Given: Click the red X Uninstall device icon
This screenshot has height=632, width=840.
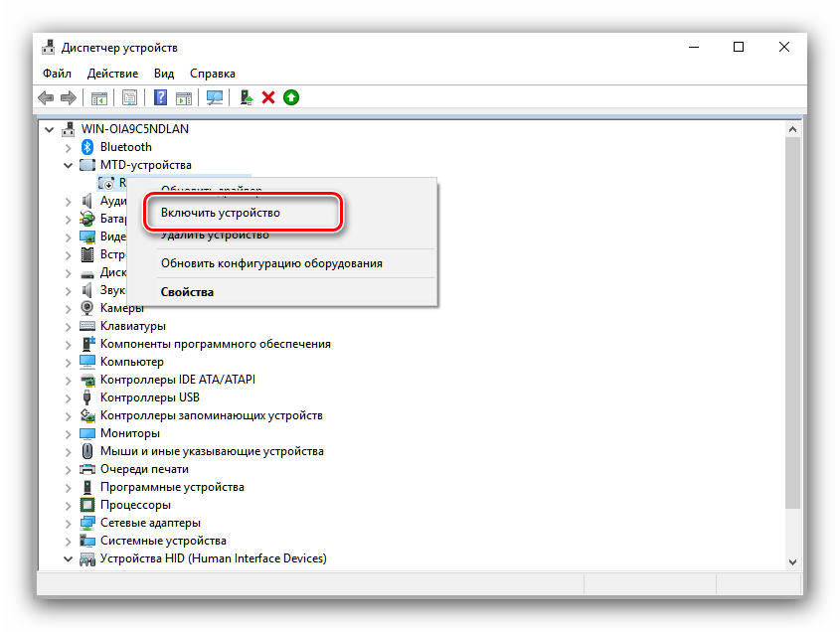Looking at the screenshot, I should coord(268,97).
